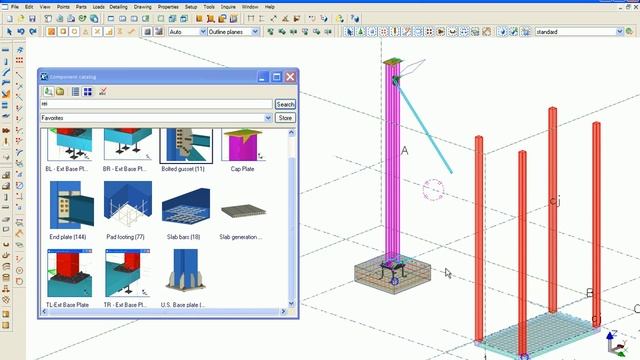Click the green circular refresh icon in top toolbar
This screenshot has height=360, width=640.
pos(82,19)
